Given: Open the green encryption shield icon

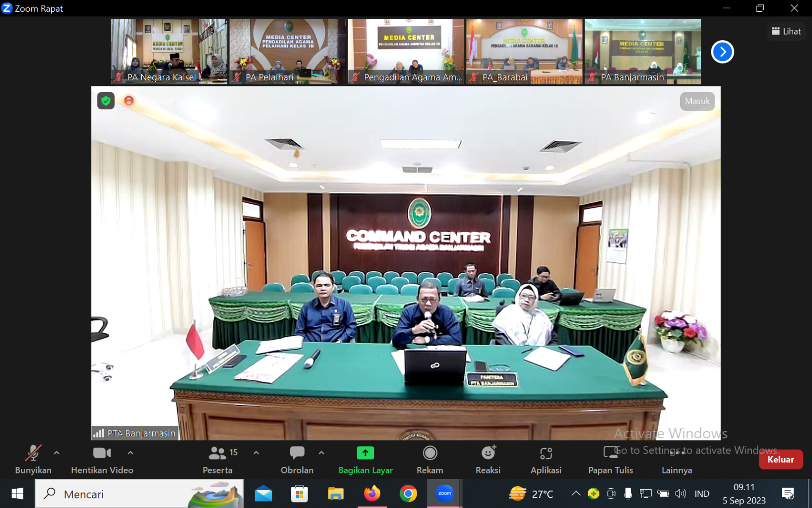Looking at the screenshot, I should 106,101.
